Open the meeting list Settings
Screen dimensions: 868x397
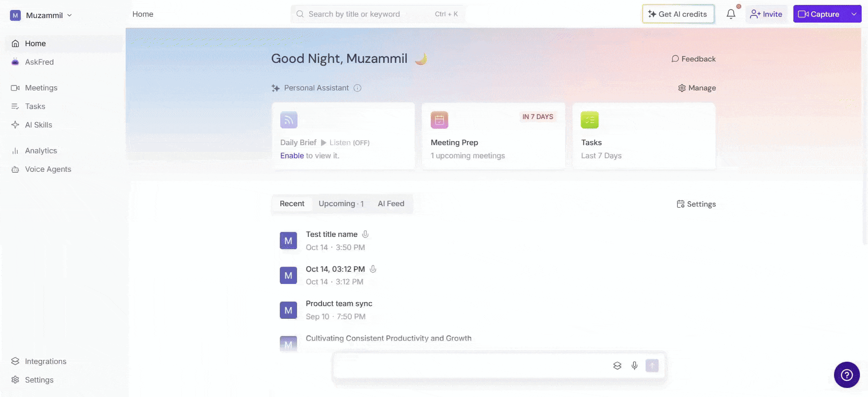point(696,204)
